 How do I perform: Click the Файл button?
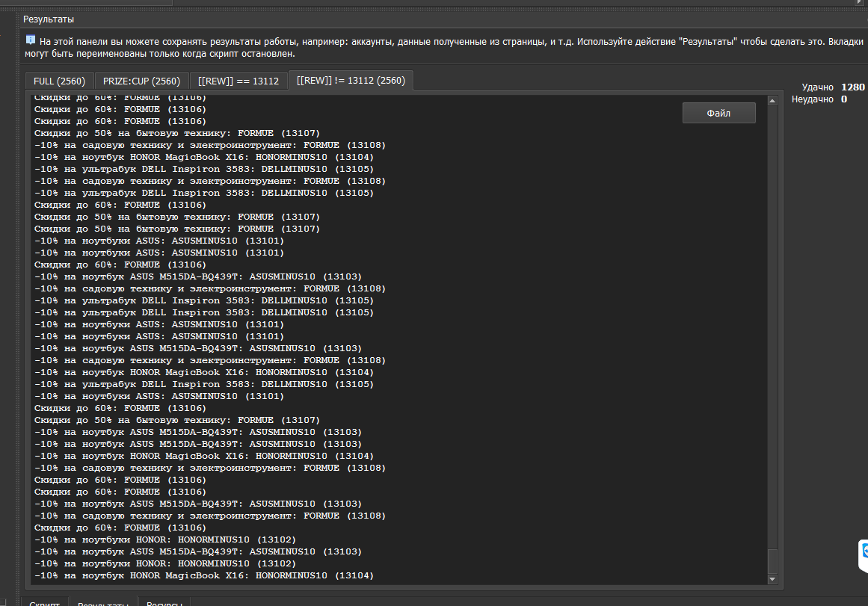[718, 113]
